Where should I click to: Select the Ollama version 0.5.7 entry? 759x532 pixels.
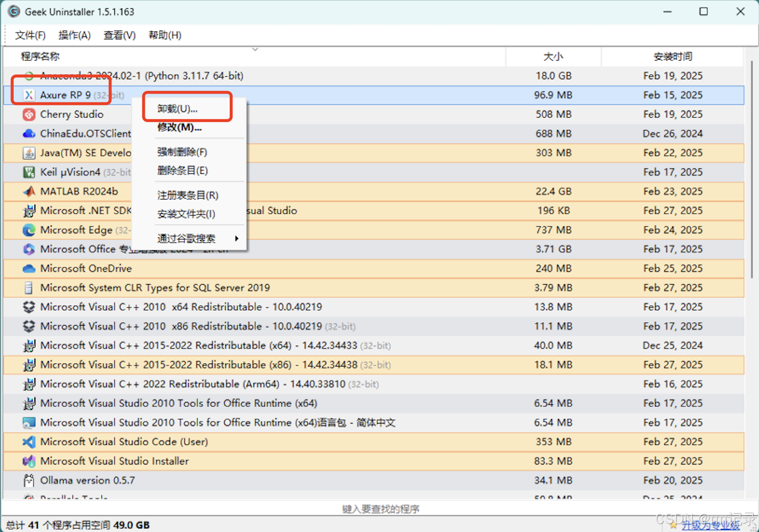click(x=87, y=480)
